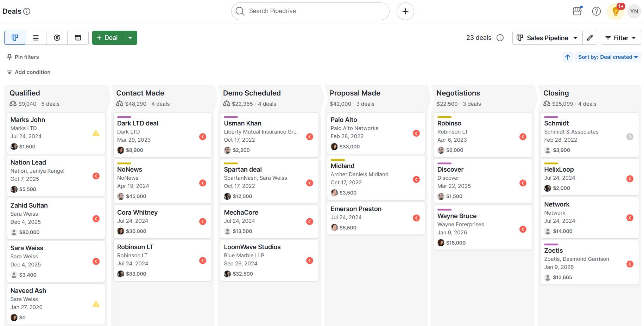This screenshot has height=326, width=644.
Task: Edit the pipeline with the pencil icon
Action: tap(590, 38)
